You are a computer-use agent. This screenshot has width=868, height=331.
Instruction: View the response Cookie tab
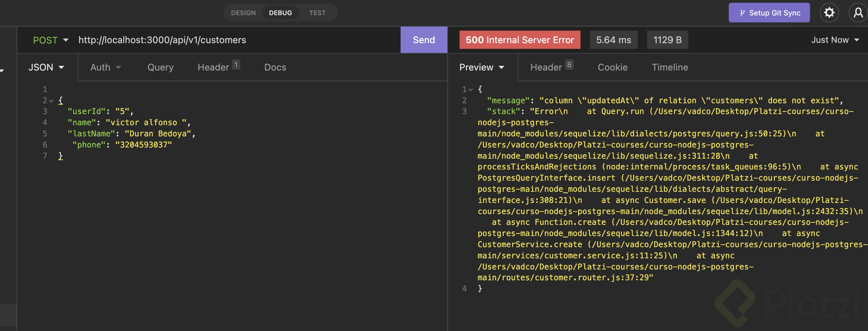point(613,67)
